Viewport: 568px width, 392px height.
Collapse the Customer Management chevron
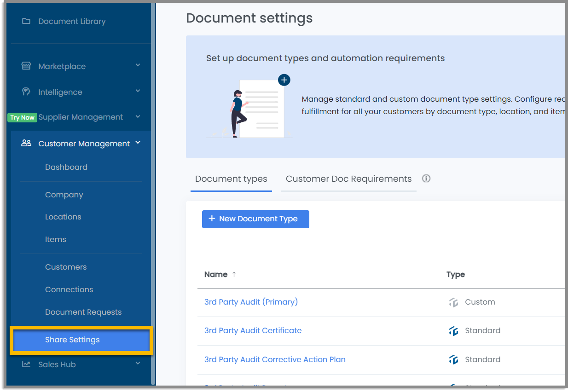coord(138,143)
